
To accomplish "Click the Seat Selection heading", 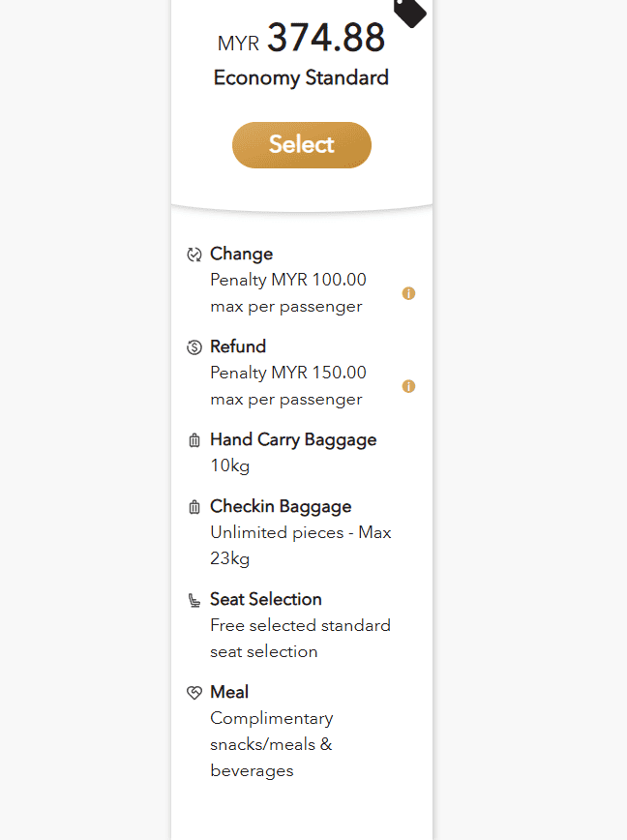I will click(x=266, y=599).
